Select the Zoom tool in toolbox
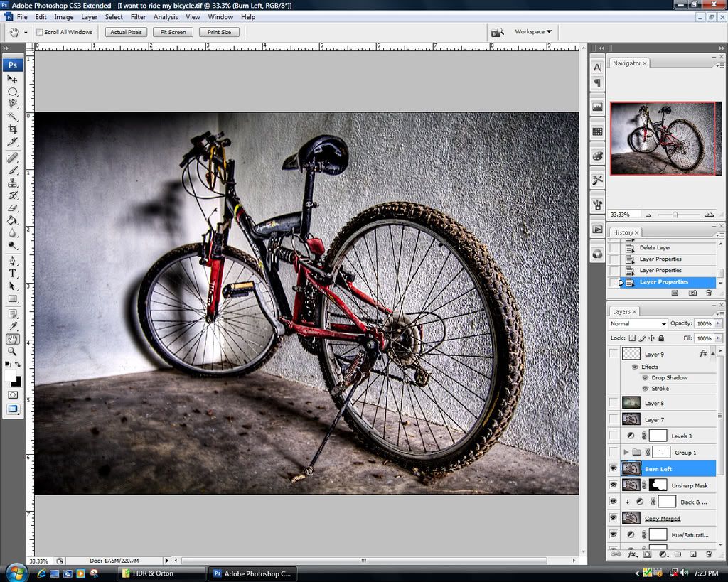 pos(13,351)
